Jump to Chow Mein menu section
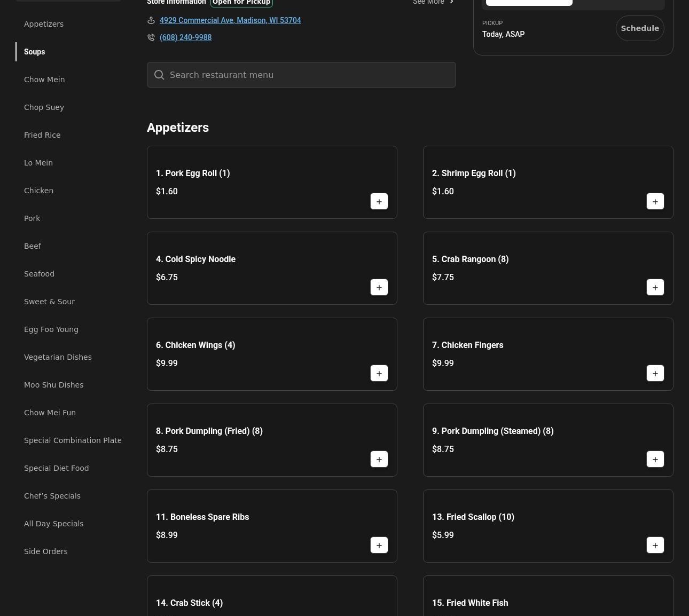The height and width of the screenshot is (616, 689). (x=44, y=80)
